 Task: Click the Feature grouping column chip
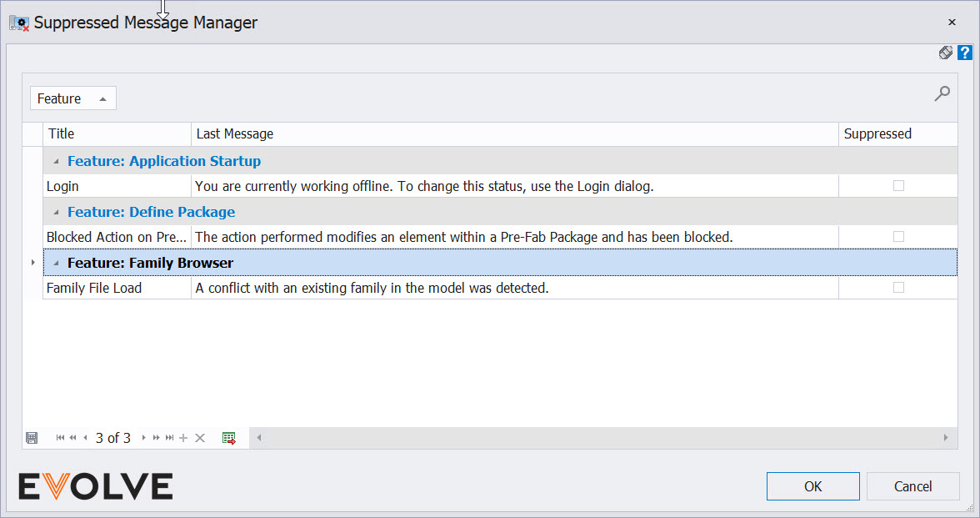pyautogui.click(x=73, y=98)
